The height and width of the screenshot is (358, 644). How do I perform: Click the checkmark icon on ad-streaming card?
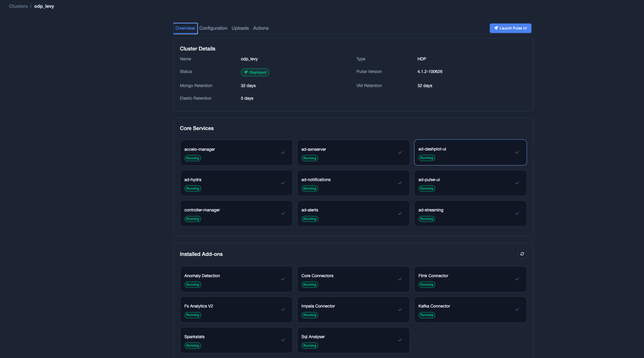(x=517, y=214)
